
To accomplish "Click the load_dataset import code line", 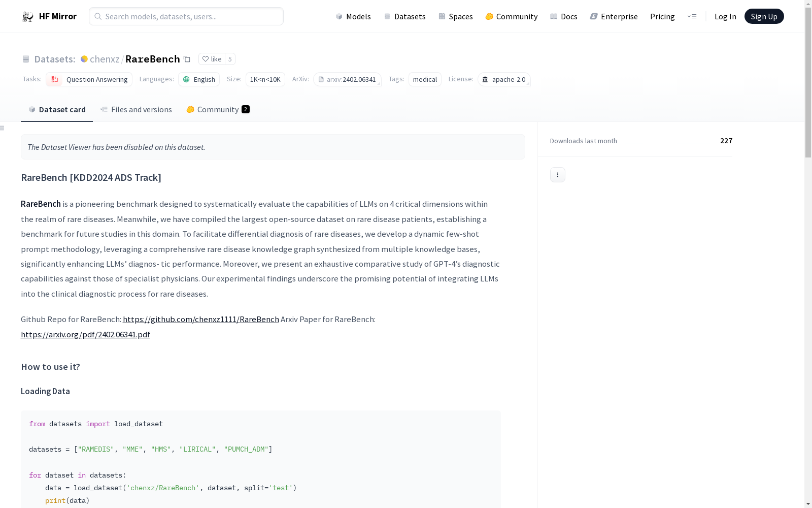I will click(x=96, y=424).
